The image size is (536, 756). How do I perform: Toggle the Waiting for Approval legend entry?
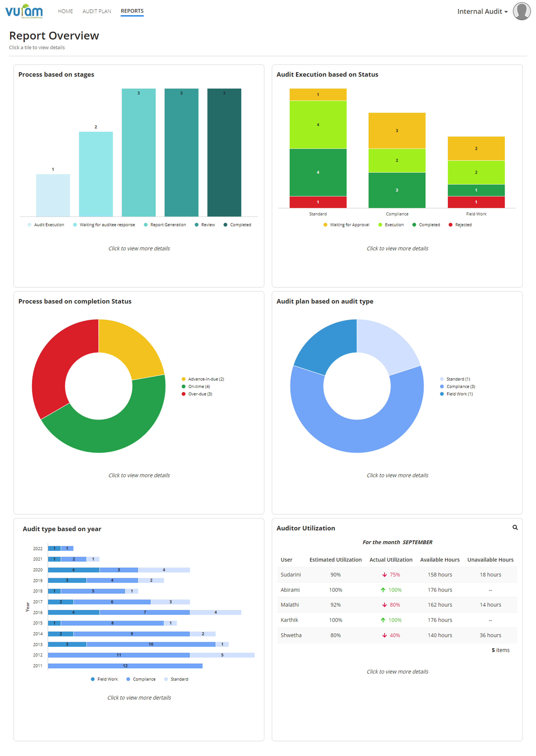[346, 225]
